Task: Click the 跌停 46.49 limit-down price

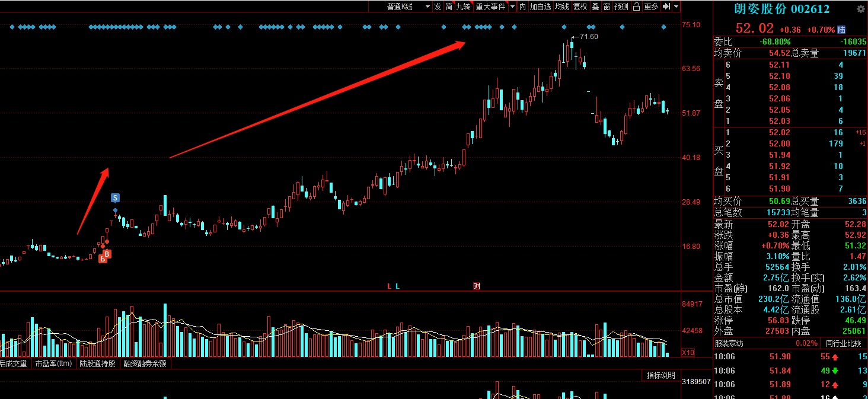Action: coord(854,320)
